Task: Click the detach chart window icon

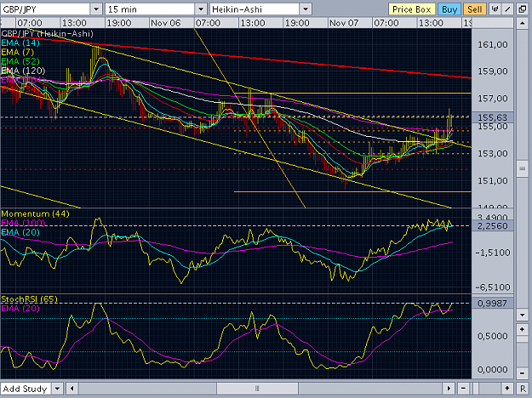Action: pos(523,9)
